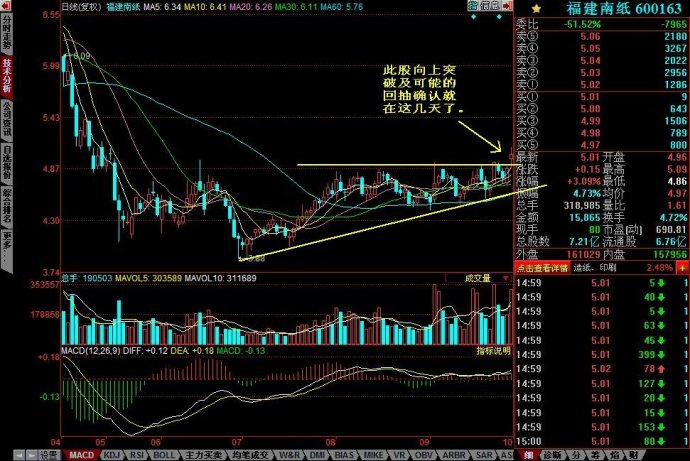Click the 福建南纸 600163 stock title
This screenshot has height=461, width=690.
(x=624, y=8)
